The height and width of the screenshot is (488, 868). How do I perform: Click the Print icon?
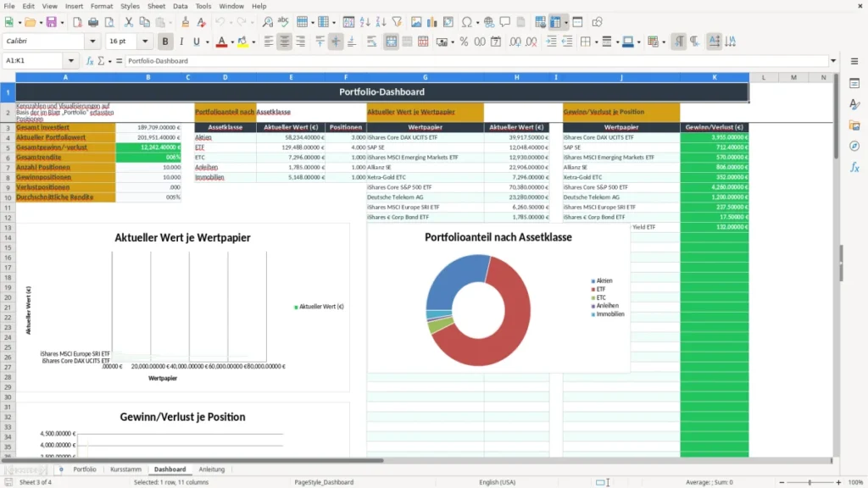(93, 22)
